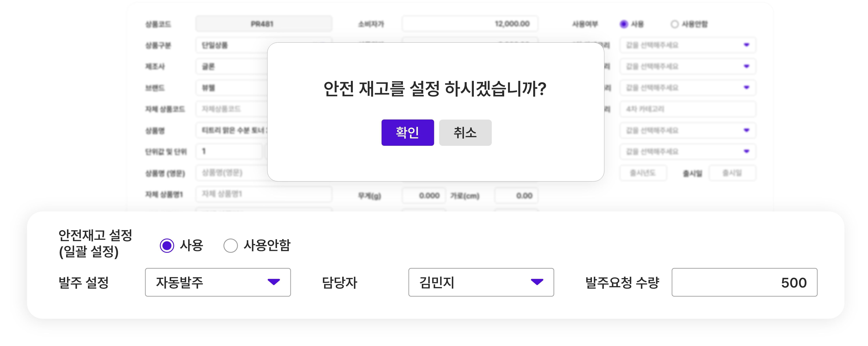Click the 김민지 dropdown arrow icon

point(537,282)
